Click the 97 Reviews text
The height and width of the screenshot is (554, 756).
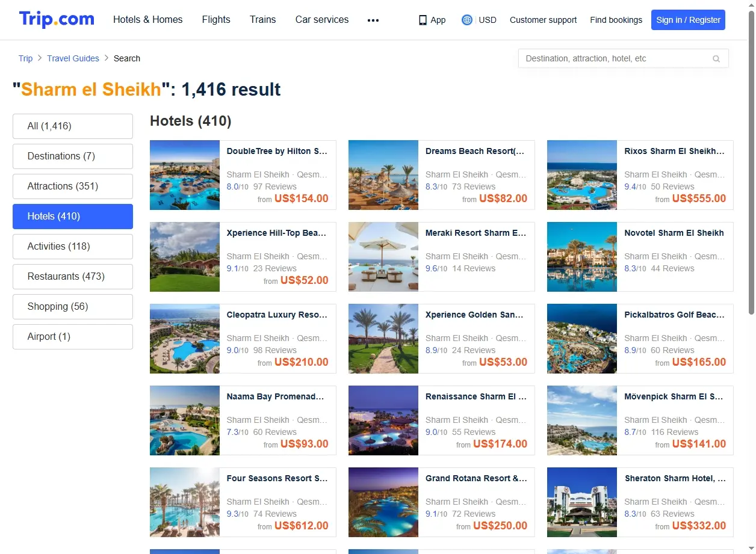(x=275, y=186)
